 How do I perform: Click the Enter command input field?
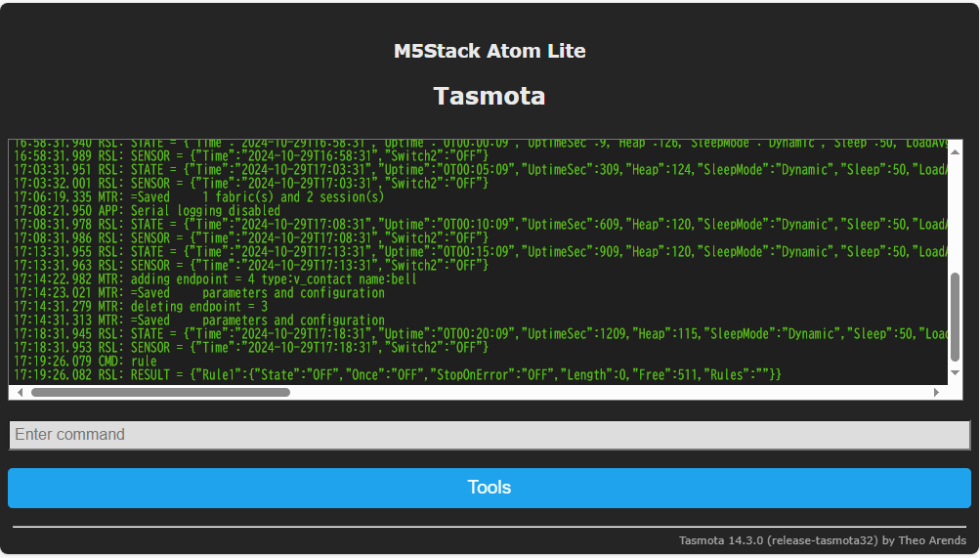tap(490, 435)
